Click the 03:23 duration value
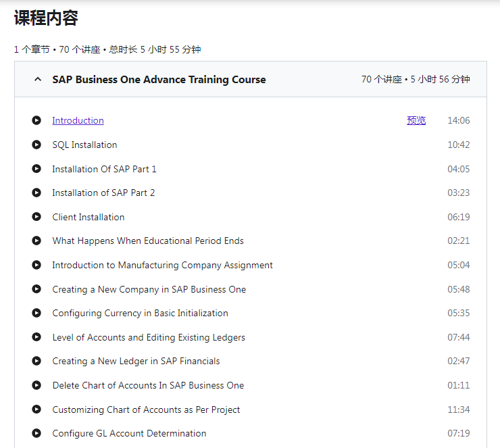The height and width of the screenshot is (448, 500). point(459,193)
